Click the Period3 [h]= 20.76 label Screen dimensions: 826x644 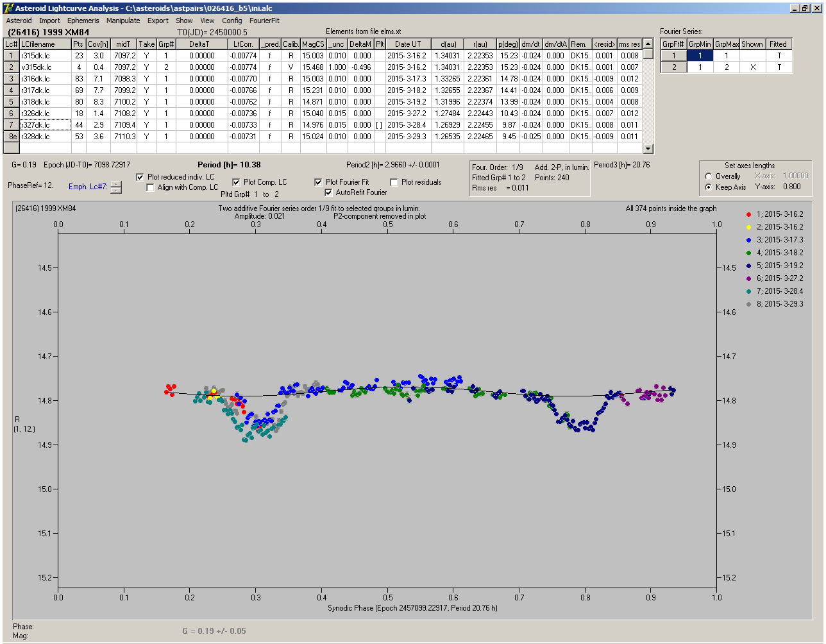[x=622, y=165]
